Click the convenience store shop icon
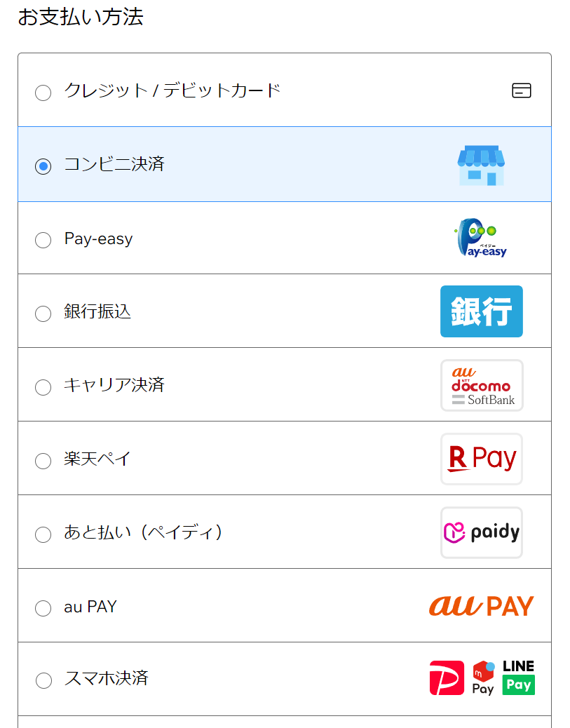The height and width of the screenshot is (728, 570). (x=481, y=166)
